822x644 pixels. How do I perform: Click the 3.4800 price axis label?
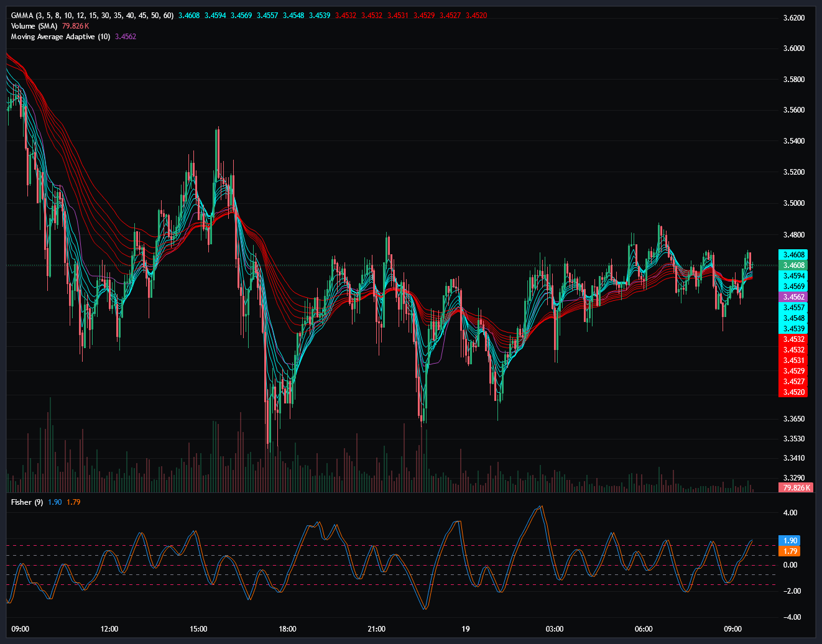(x=794, y=235)
